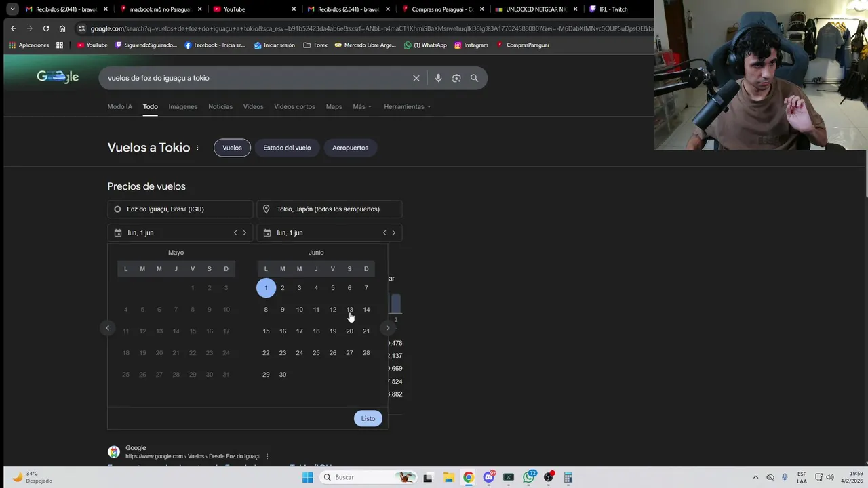868x488 pixels.
Task: Open OBS Studio from taskbar
Action: pyautogui.click(x=549, y=477)
